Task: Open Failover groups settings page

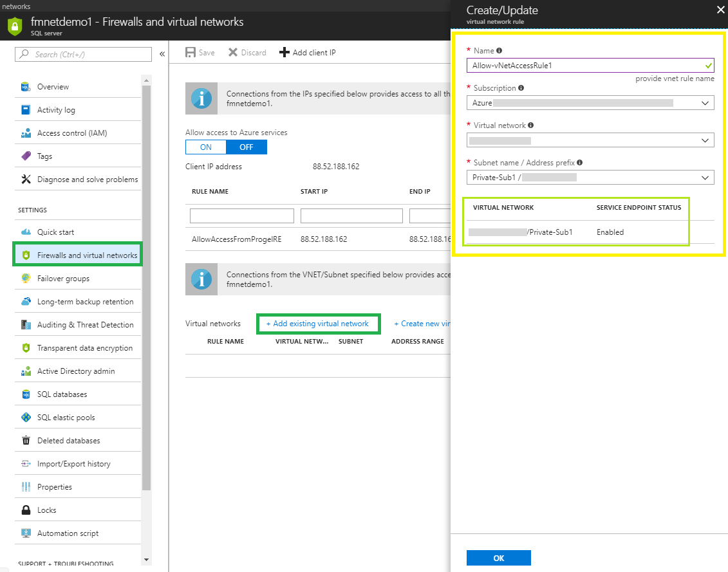Action: point(78,278)
